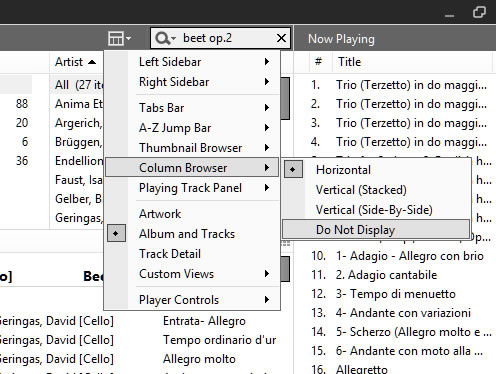Expand the Right Sidebar submenu
Viewport: 496px width, 374px height.
192,82
